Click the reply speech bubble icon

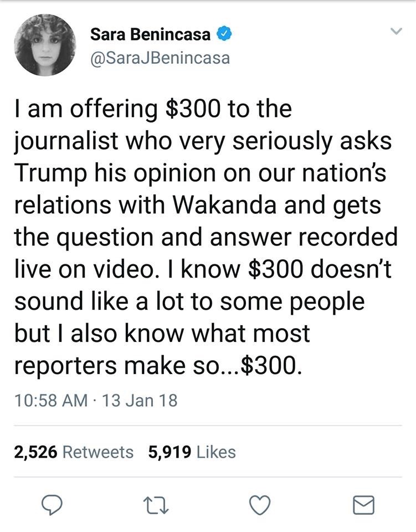tap(53, 504)
